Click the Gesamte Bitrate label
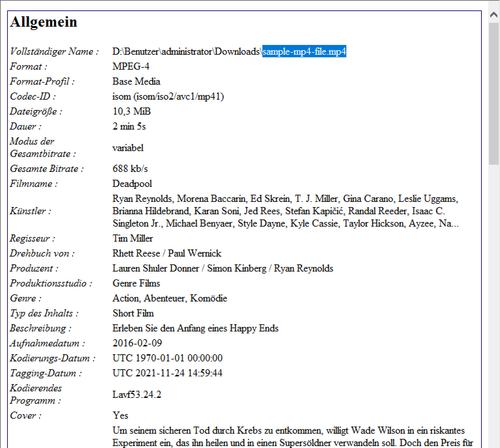 click(47, 169)
